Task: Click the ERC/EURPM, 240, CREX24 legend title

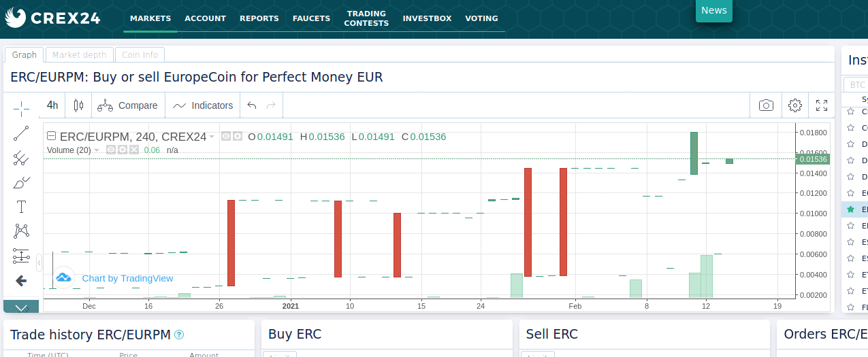Action: [x=133, y=137]
